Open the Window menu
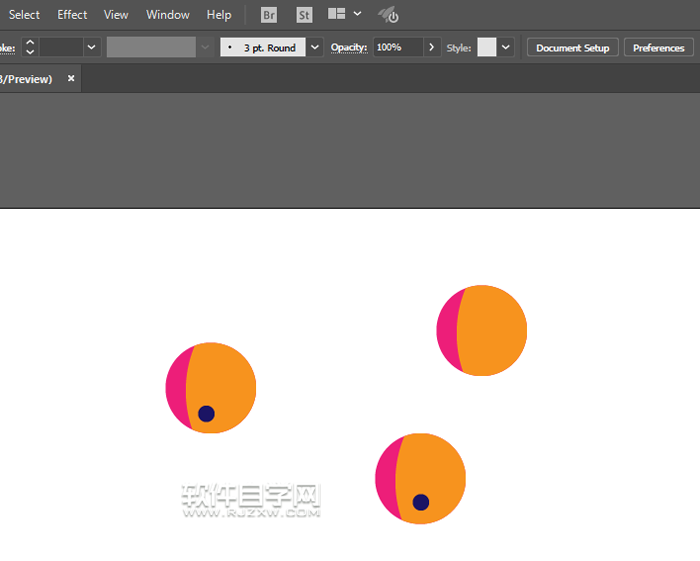Screen dimensions: 700x561 click(x=168, y=15)
